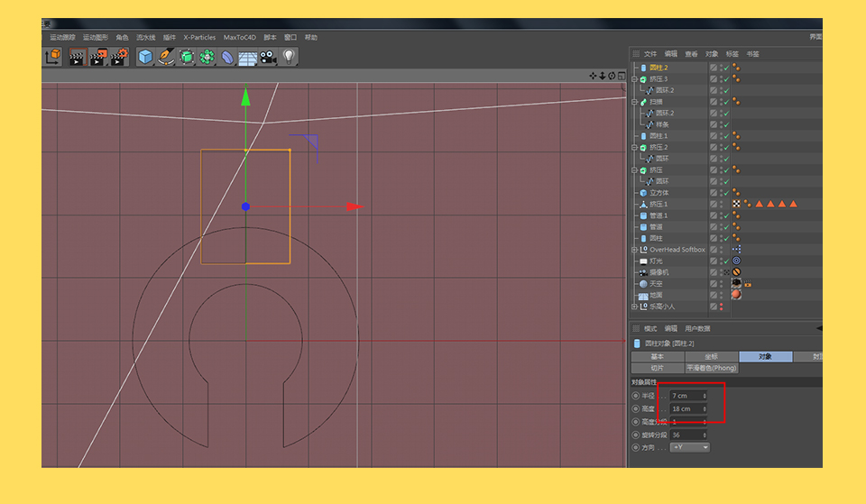Viewport: 866px width, 504px height.
Task: Click viewport move navigation icon
Action: tap(593, 76)
